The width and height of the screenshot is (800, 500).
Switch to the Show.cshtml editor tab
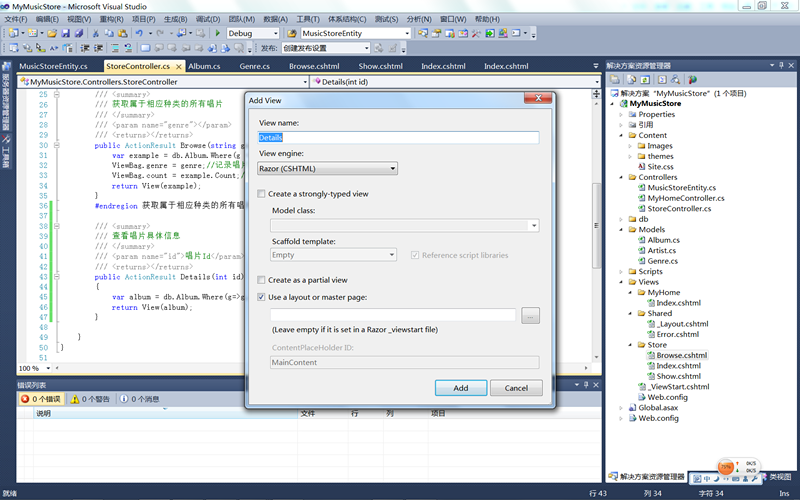(381, 66)
